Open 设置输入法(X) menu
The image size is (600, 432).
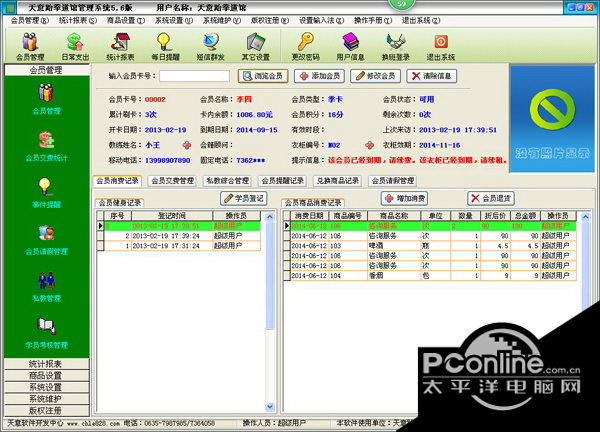(x=321, y=21)
